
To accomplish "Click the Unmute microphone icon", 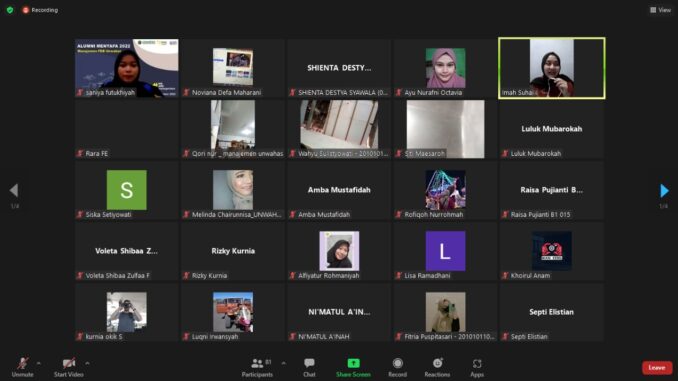I will (x=22, y=363).
